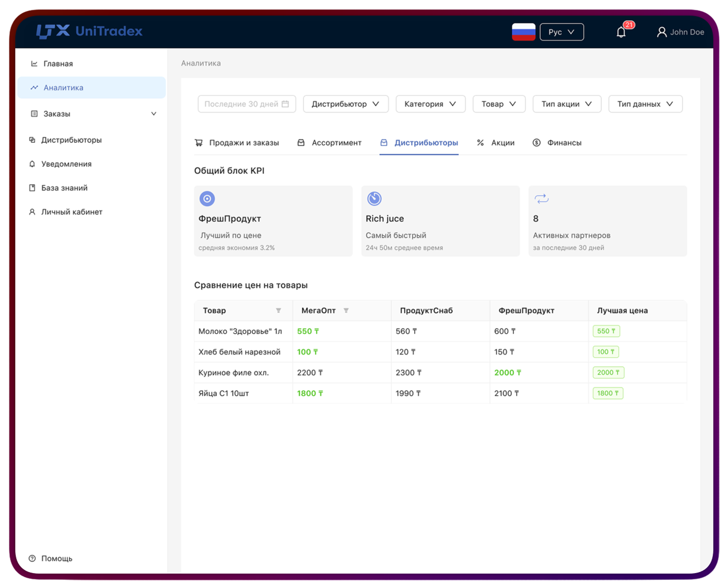
Task: Go to Главная in the sidebar
Action: (58, 64)
